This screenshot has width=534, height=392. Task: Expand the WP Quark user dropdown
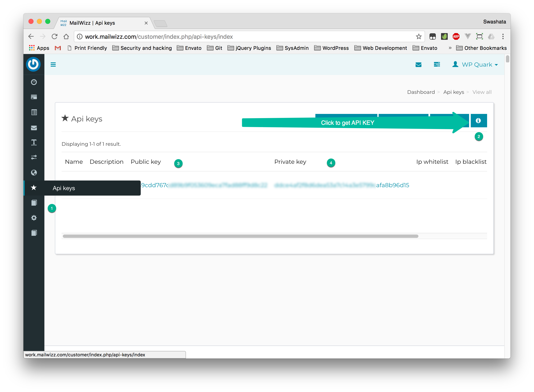475,64
